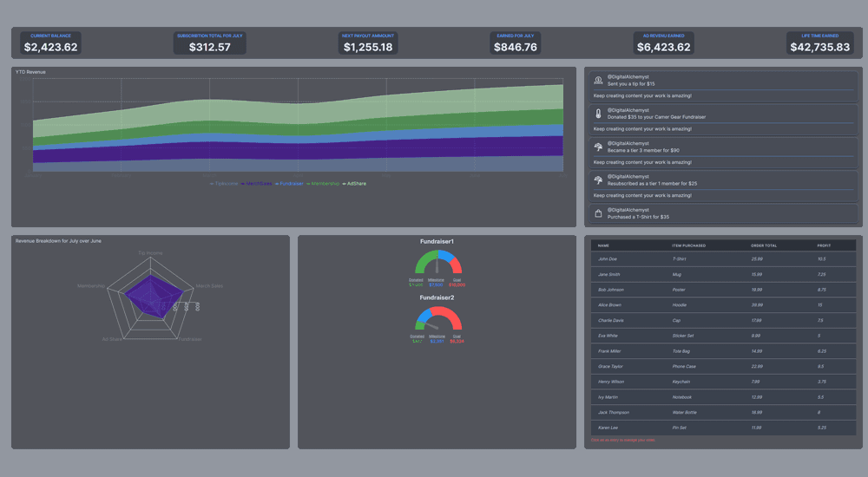The height and width of the screenshot is (477, 868).
Task: Select the Ivy Martin Notebook order
Action: tap(723, 397)
